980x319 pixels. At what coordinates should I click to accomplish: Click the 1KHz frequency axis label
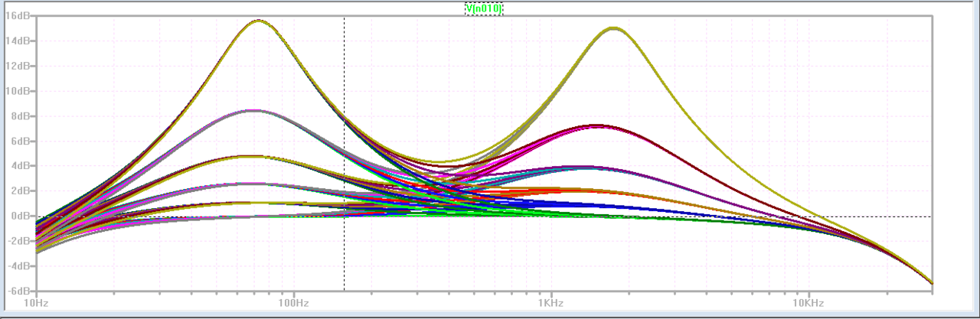(x=550, y=304)
